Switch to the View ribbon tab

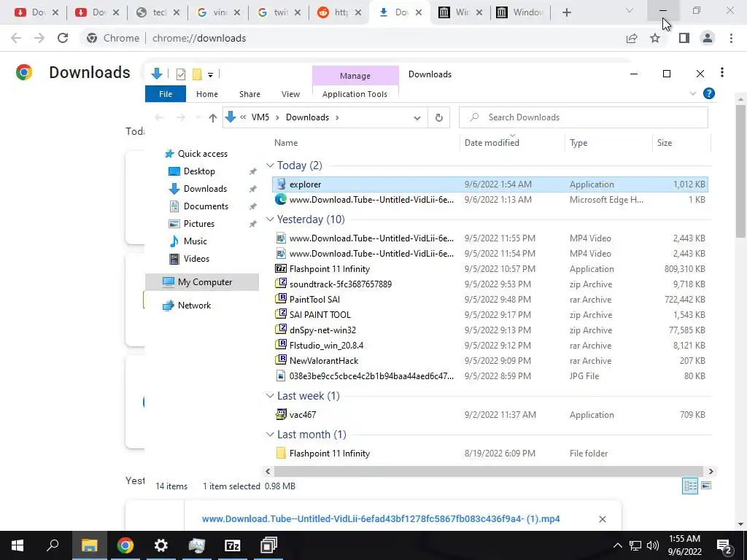pos(290,94)
